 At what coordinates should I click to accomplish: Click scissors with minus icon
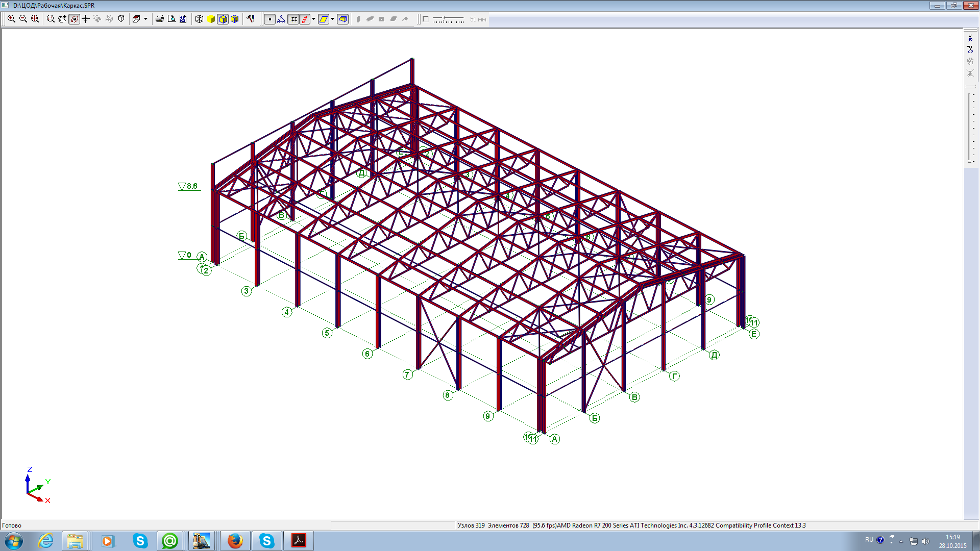[970, 49]
